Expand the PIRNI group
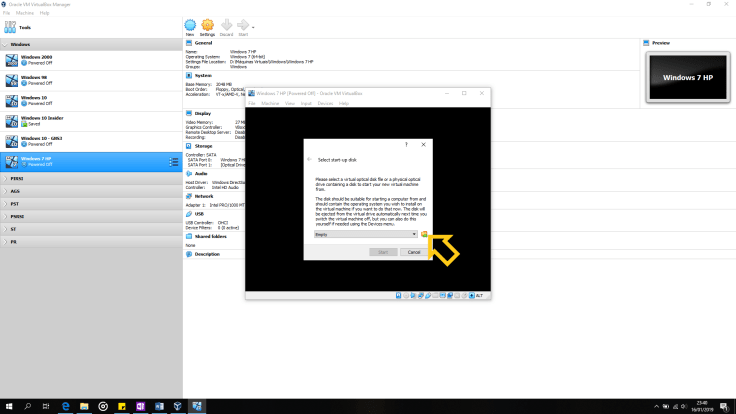The width and height of the screenshot is (736, 414). (x=4, y=178)
